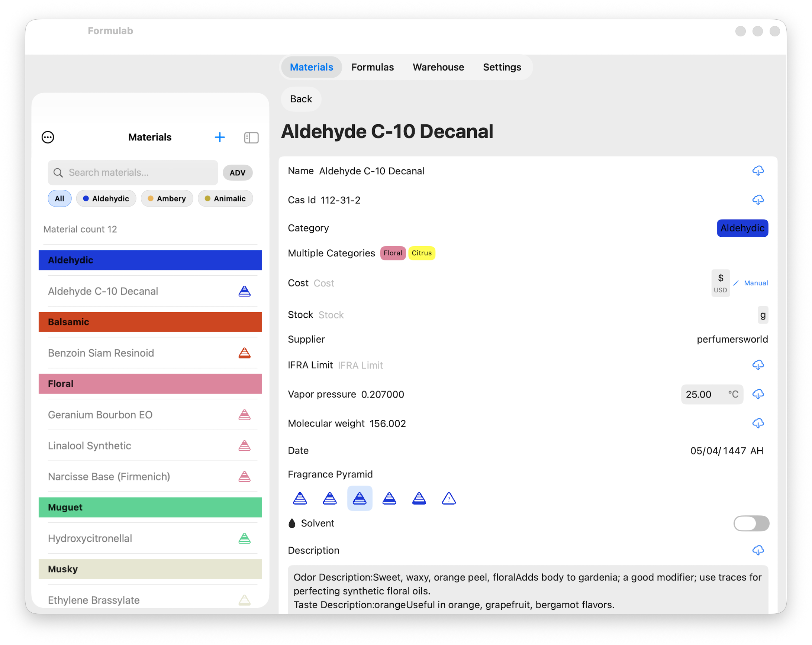This screenshot has width=812, height=645.
Task: Focus the Search materials field
Action: (x=133, y=173)
